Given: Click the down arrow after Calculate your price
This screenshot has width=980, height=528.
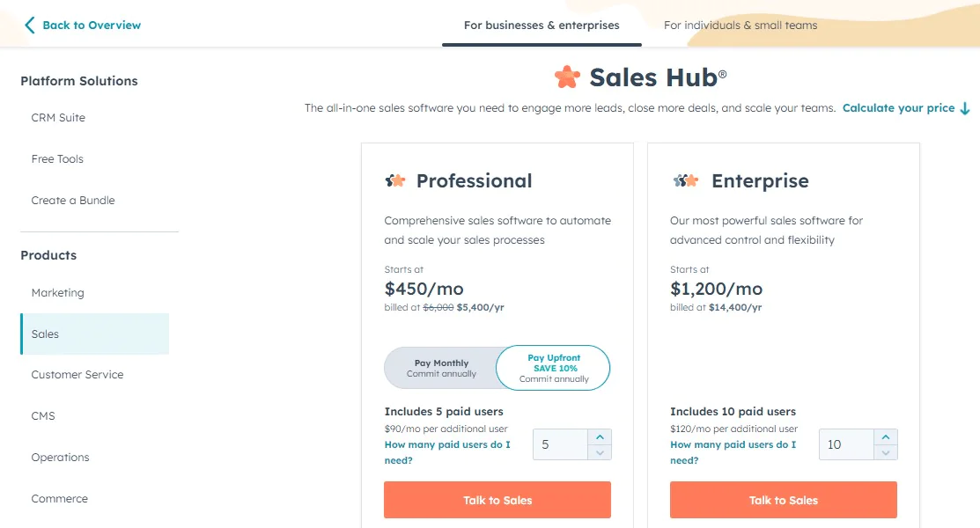Looking at the screenshot, I should pos(965,108).
